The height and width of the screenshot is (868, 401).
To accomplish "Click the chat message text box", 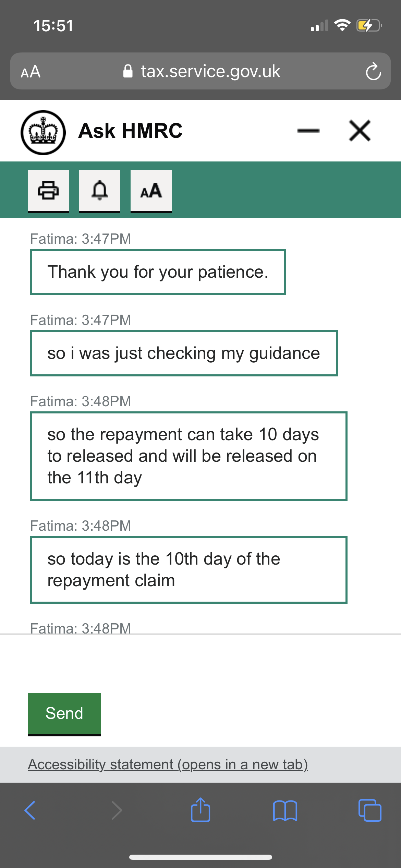I will pyautogui.click(x=200, y=662).
